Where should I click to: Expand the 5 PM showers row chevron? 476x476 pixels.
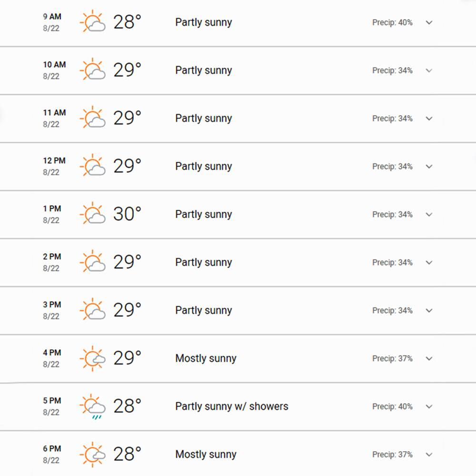[429, 407]
